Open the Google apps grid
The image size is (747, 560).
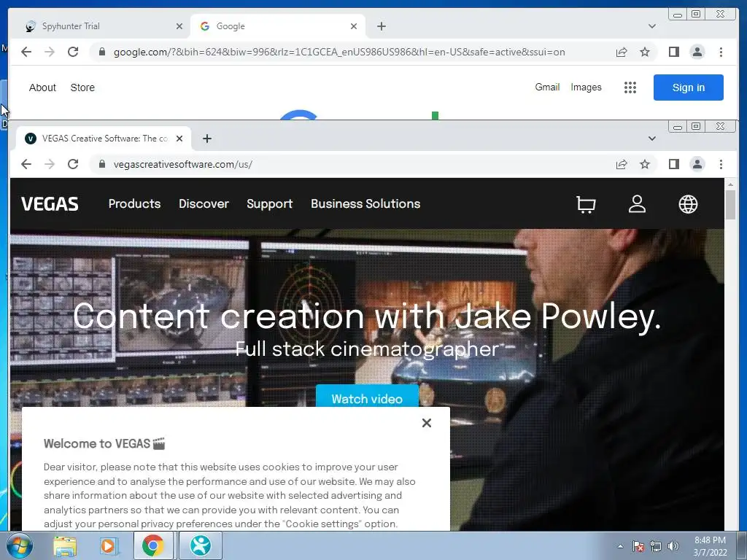630,87
